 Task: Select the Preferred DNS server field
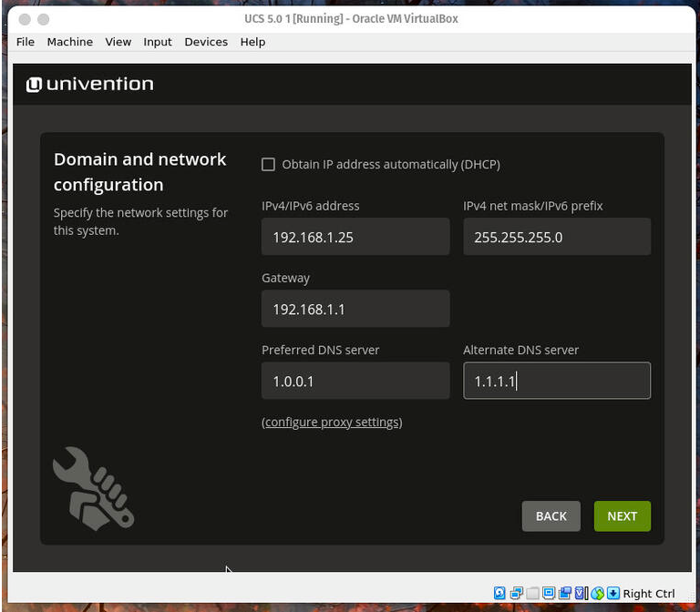point(355,381)
